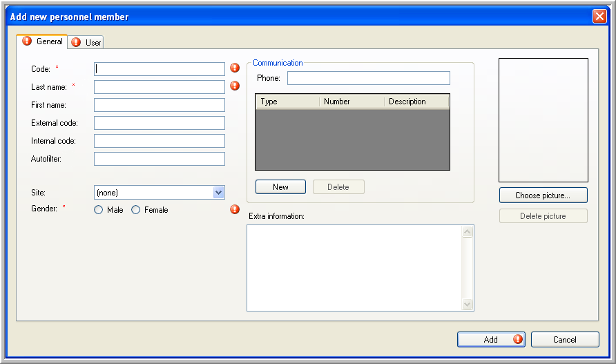616x364 pixels.
Task: Open the Site dropdown list
Action: point(219,193)
